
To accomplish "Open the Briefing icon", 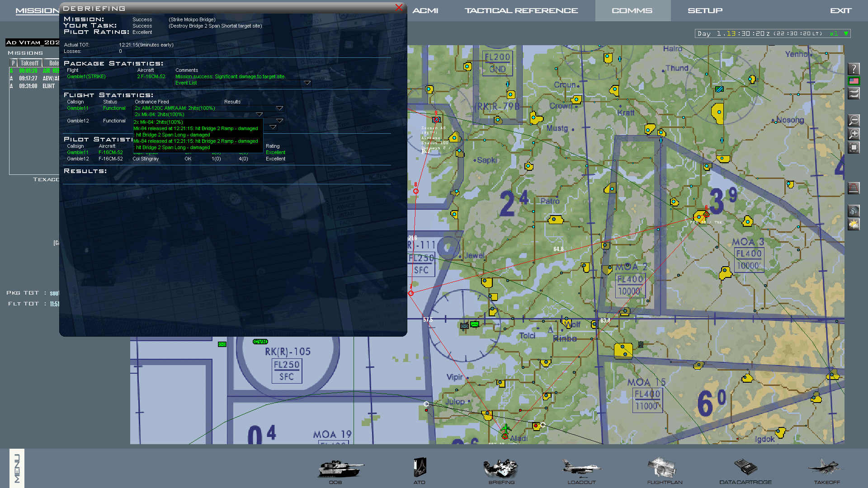I will 500,469.
